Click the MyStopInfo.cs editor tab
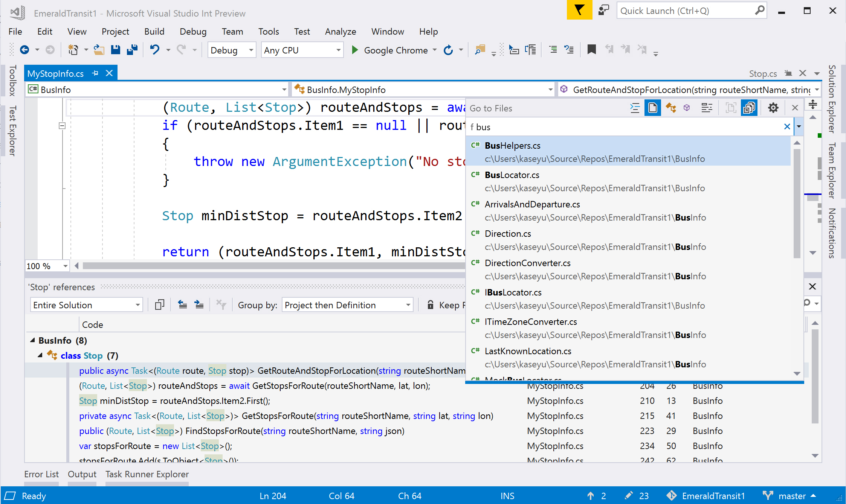The height and width of the screenshot is (504, 846). (x=57, y=73)
